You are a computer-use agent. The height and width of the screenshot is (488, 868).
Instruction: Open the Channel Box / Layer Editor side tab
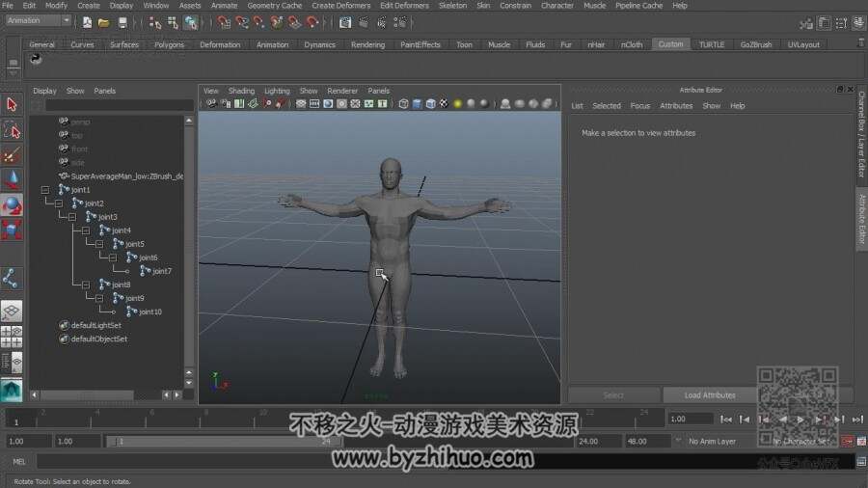(x=861, y=134)
